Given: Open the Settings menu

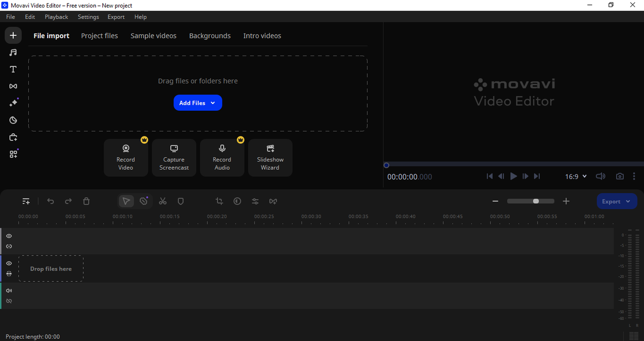Looking at the screenshot, I should (x=89, y=17).
